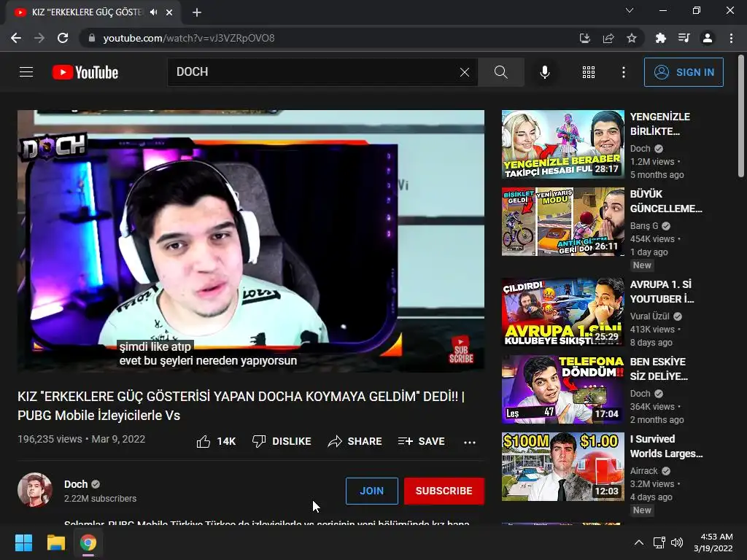
Task: Clear the search box with X icon
Action: tap(465, 72)
